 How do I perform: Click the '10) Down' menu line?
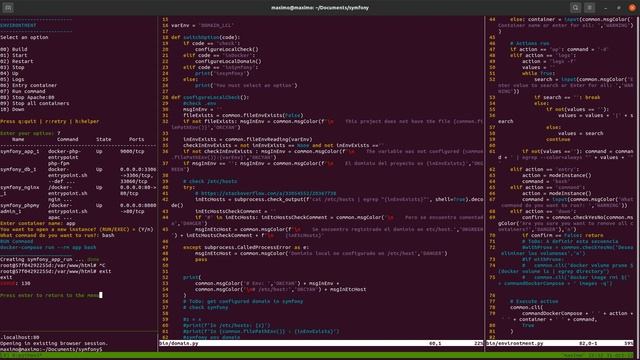[x=12, y=109]
